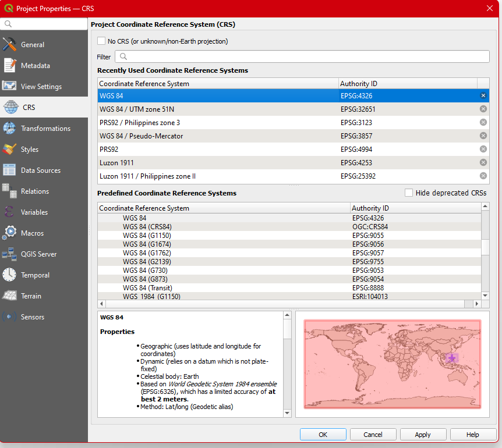Click the world map extent preview
Viewport: 502px width, 448px height.
tap(392, 364)
